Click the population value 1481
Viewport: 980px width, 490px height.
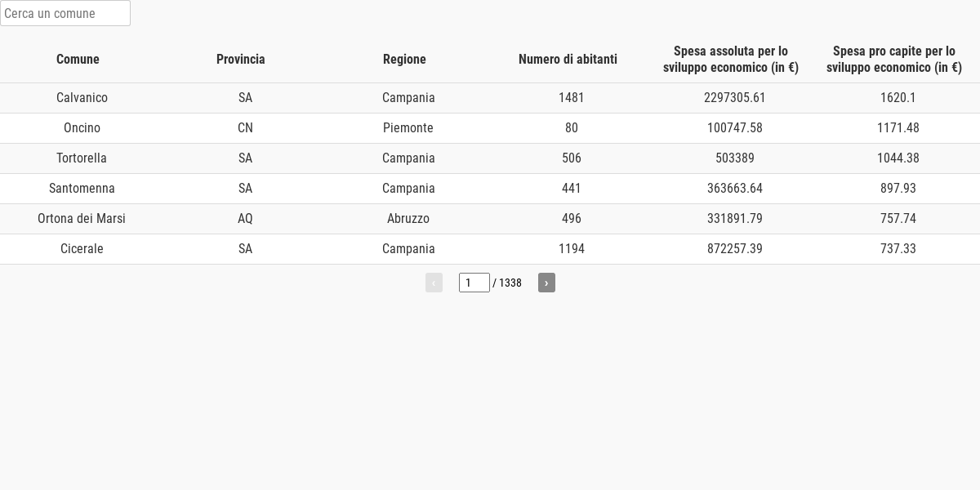(x=572, y=98)
